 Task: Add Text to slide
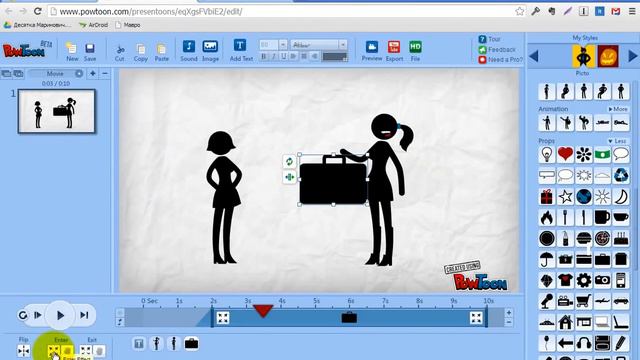(241, 51)
